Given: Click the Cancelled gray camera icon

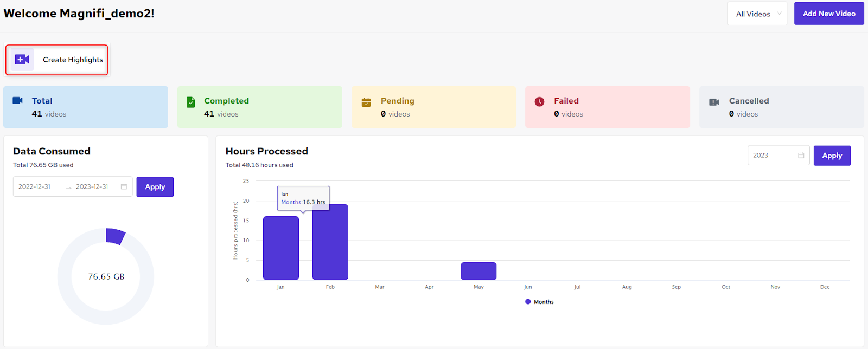Looking at the screenshot, I should coord(714,102).
